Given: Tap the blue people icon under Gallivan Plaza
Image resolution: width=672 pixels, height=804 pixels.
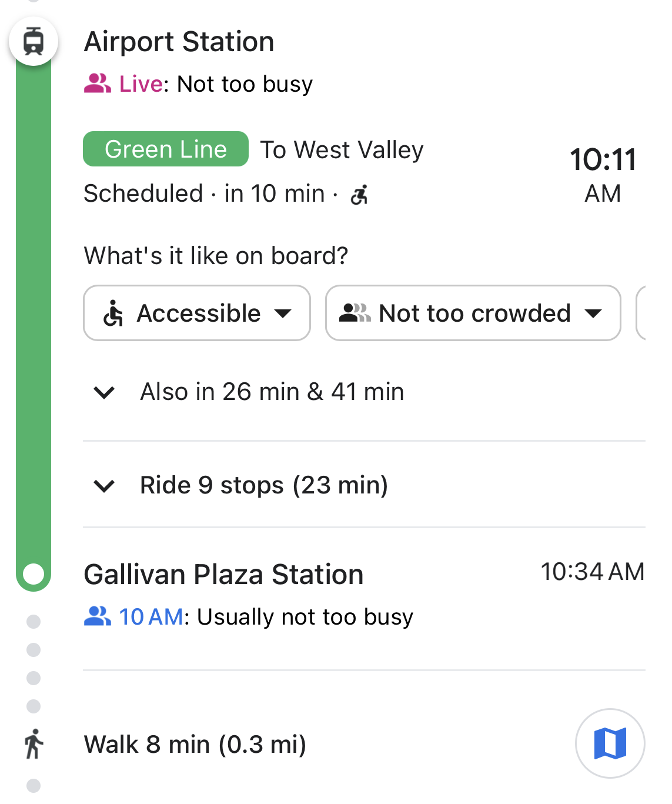Looking at the screenshot, I should [x=98, y=616].
